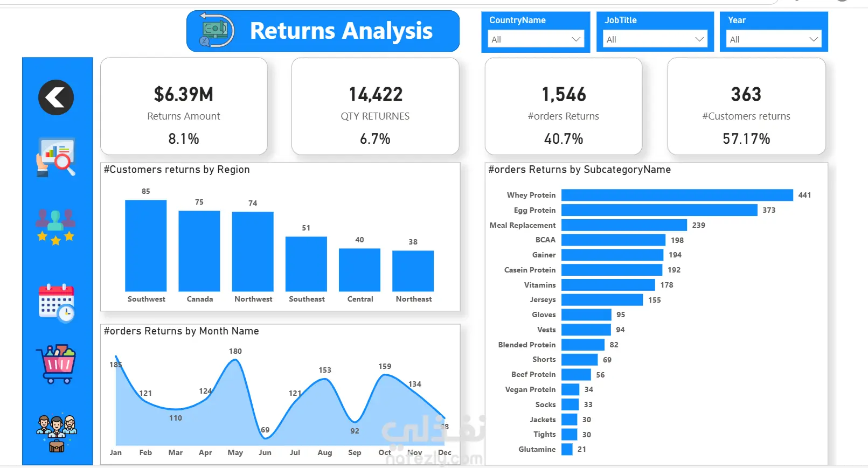Click the Southeast bar in region chart
868x468 pixels.
(306, 264)
